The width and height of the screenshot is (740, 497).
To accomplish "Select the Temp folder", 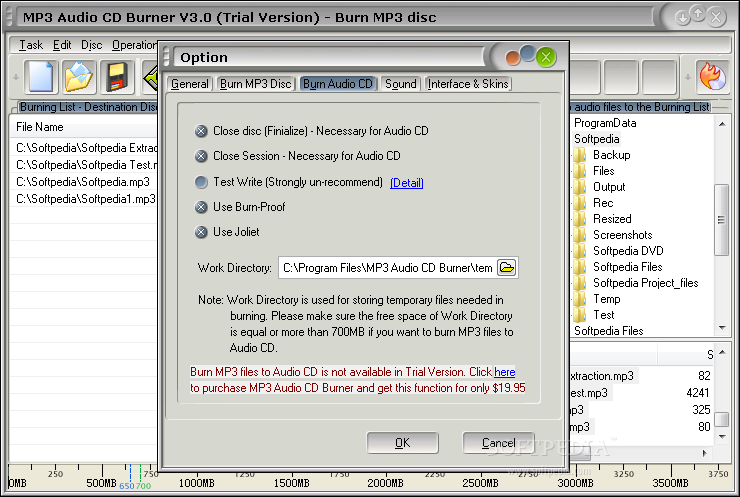I will coord(606,299).
